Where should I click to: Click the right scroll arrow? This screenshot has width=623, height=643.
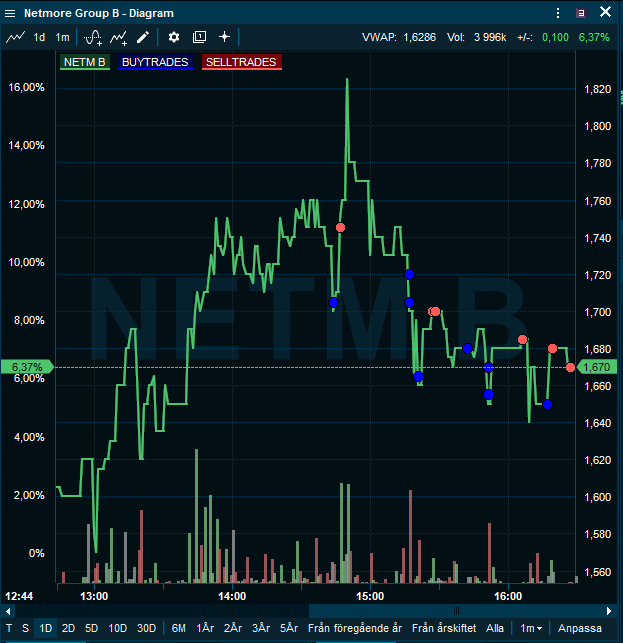pos(609,611)
